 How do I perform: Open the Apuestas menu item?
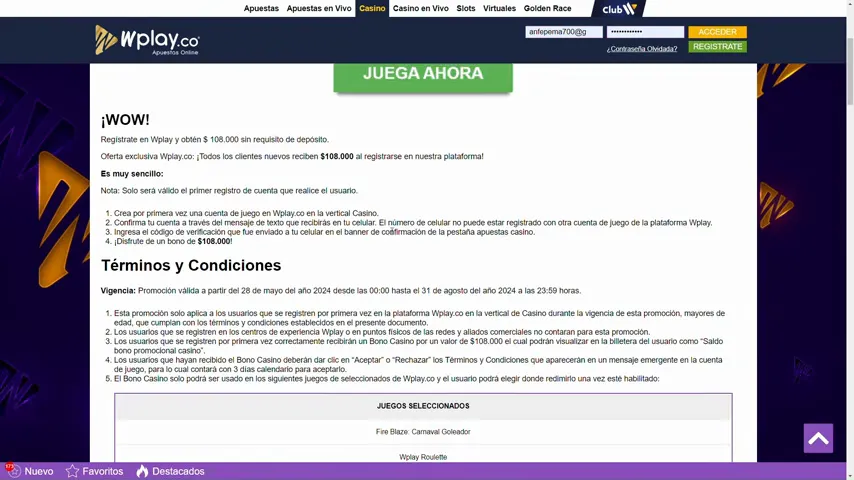(261, 8)
